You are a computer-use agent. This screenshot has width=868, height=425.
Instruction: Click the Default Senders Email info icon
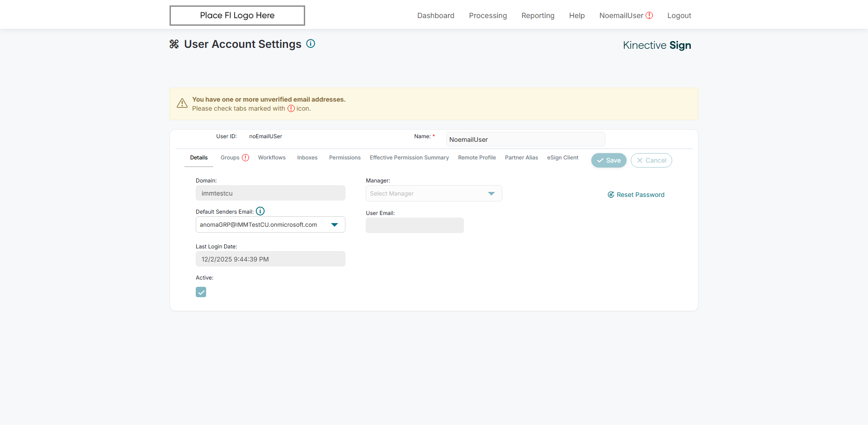click(x=260, y=211)
